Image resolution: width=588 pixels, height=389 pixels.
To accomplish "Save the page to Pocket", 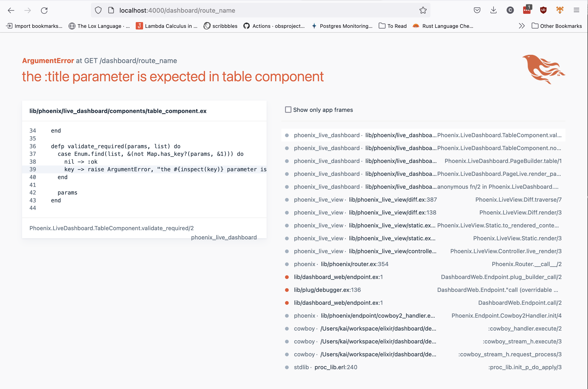I will point(477,10).
